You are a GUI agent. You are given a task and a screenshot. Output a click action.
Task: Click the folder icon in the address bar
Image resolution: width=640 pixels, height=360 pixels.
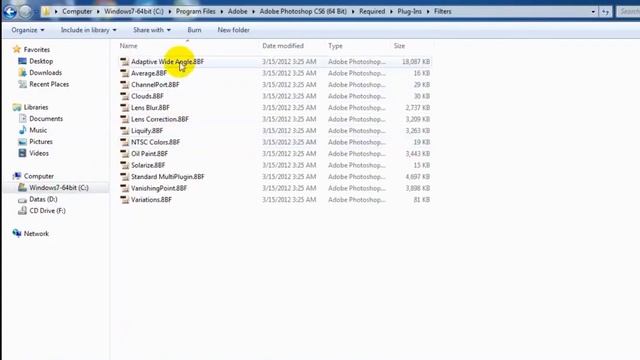pyautogui.click(x=46, y=11)
